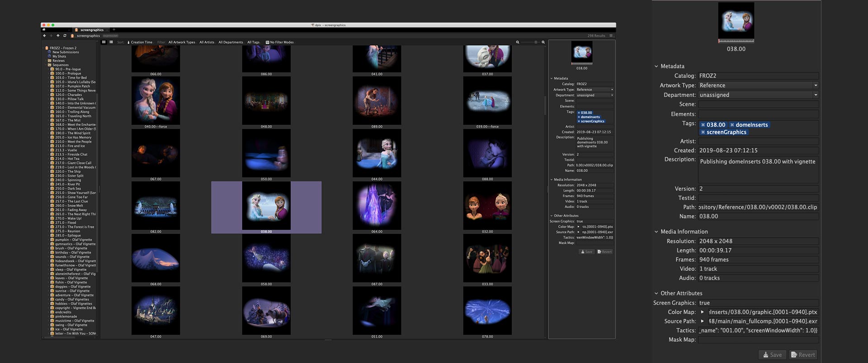Select 130.0 - Pillow Talk sequence

pos(69,99)
